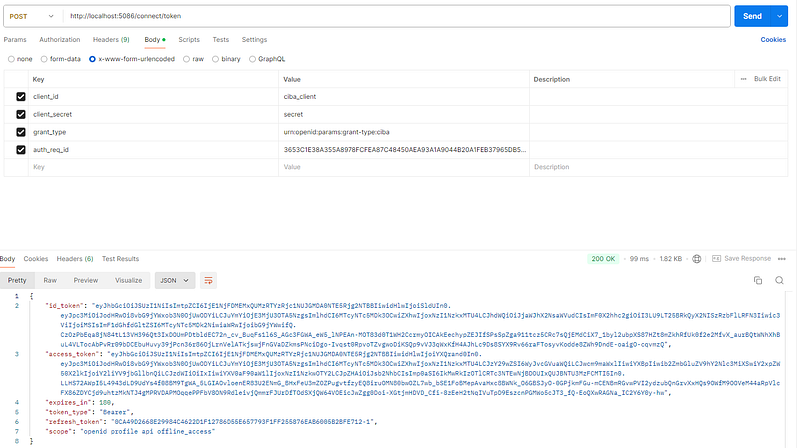This screenshot has height=448, width=800.
Task: Open search in response body
Action: coord(779,280)
